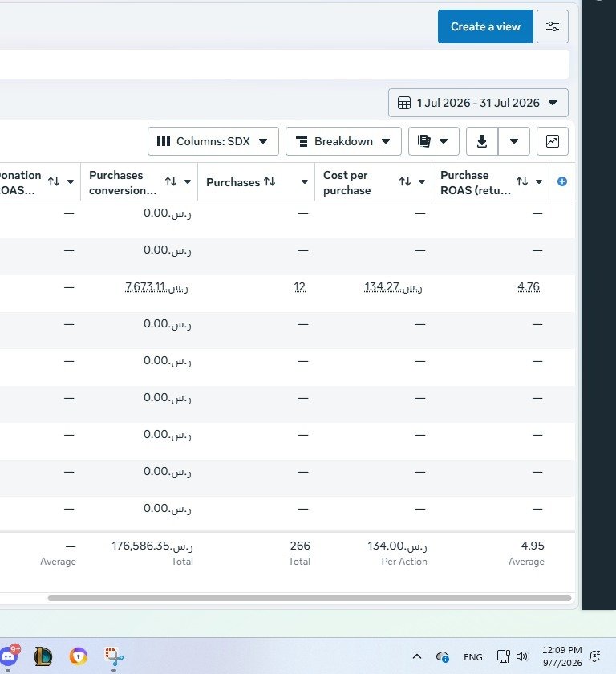Switch the ENG input language indicator

pyautogui.click(x=473, y=657)
